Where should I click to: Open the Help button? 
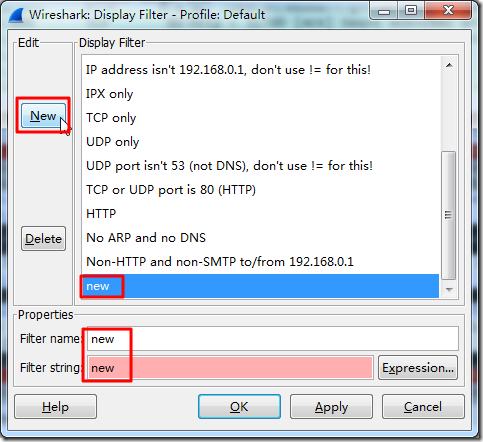[x=55, y=407]
